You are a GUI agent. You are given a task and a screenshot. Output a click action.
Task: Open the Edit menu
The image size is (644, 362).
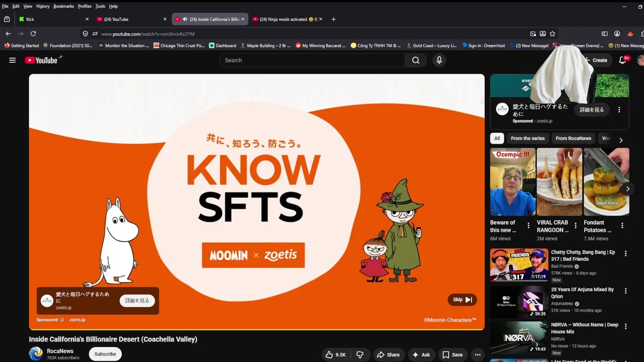(x=16, y=6)
